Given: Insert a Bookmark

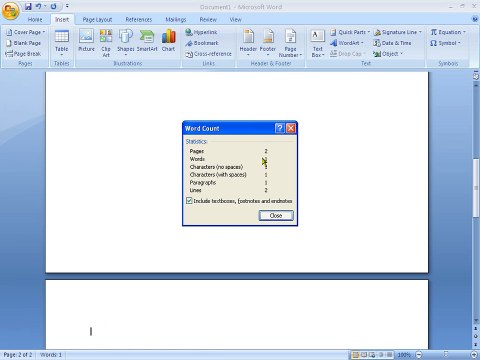Looking at the screenshot, I should pyautogui.click(x=202, y=43).
